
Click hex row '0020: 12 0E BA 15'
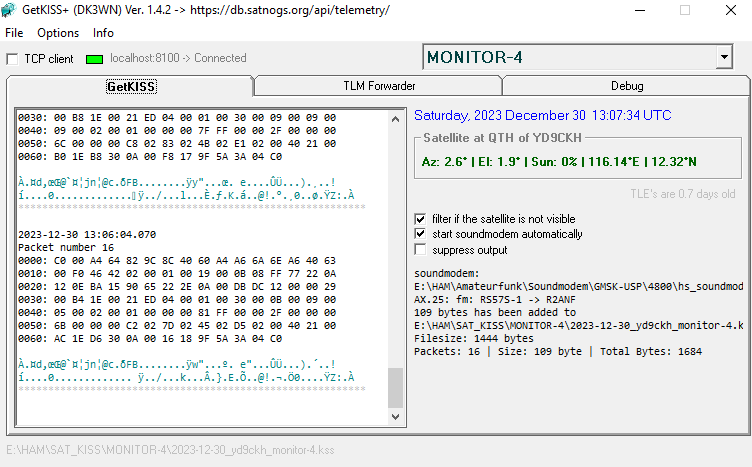(177, 286)
